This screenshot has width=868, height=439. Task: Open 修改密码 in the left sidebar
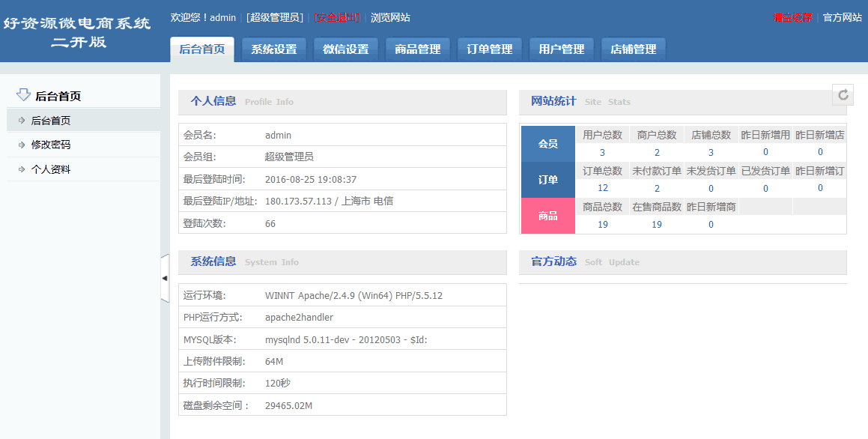51,145
